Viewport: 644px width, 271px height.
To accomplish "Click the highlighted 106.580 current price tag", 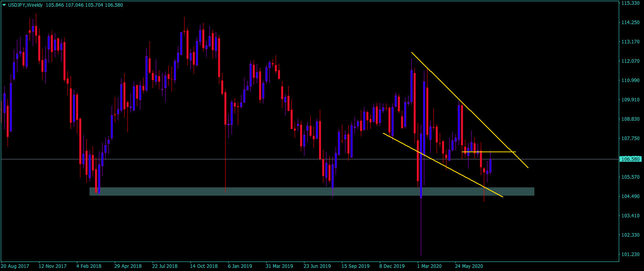I will (x=630, y=159).
